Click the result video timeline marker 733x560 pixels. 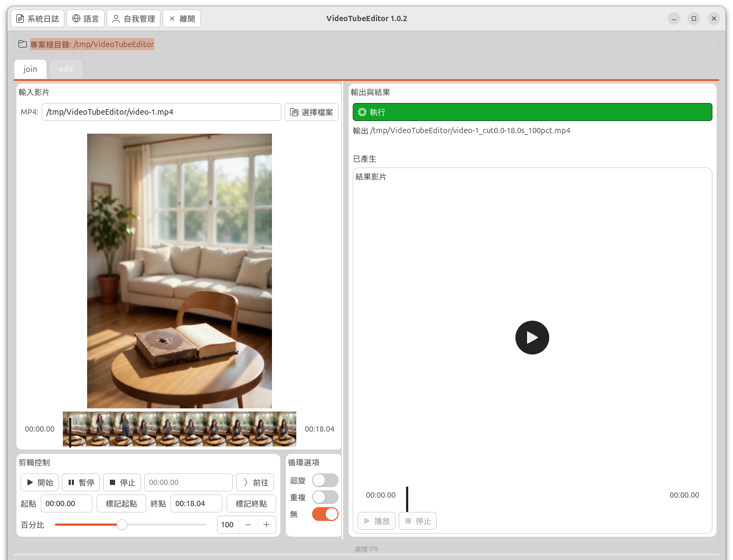407,499
